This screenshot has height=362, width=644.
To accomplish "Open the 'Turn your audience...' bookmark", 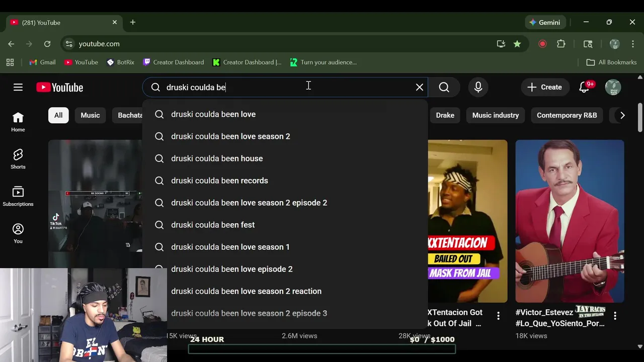I will point(324,62).
